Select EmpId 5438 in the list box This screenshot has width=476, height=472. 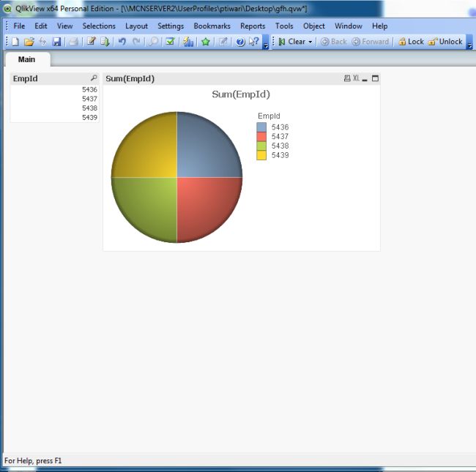click(55, 108)
